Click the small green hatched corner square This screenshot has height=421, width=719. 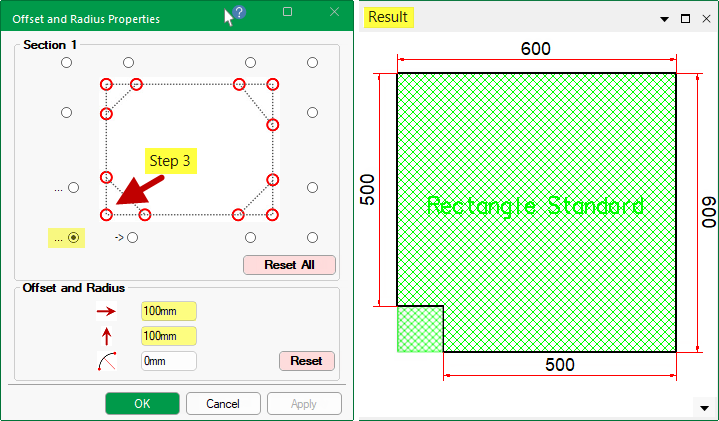[420, 329]
